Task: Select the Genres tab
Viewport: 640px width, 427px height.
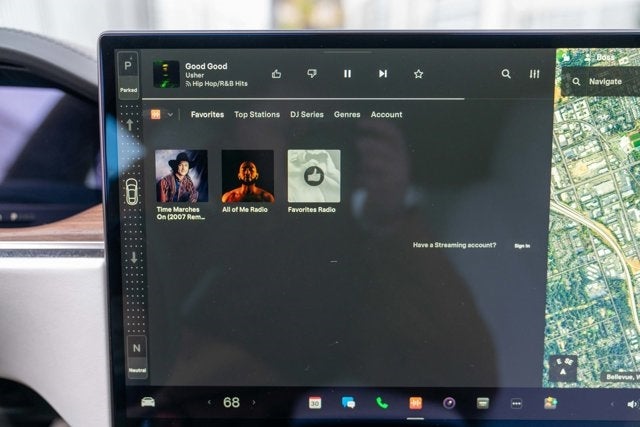Action: tap(347, 115)
